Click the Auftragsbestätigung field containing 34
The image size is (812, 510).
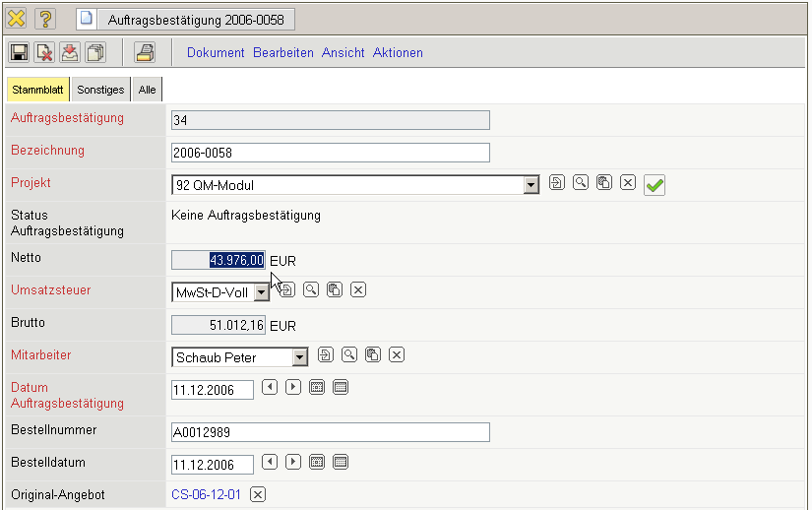[331, 120]
